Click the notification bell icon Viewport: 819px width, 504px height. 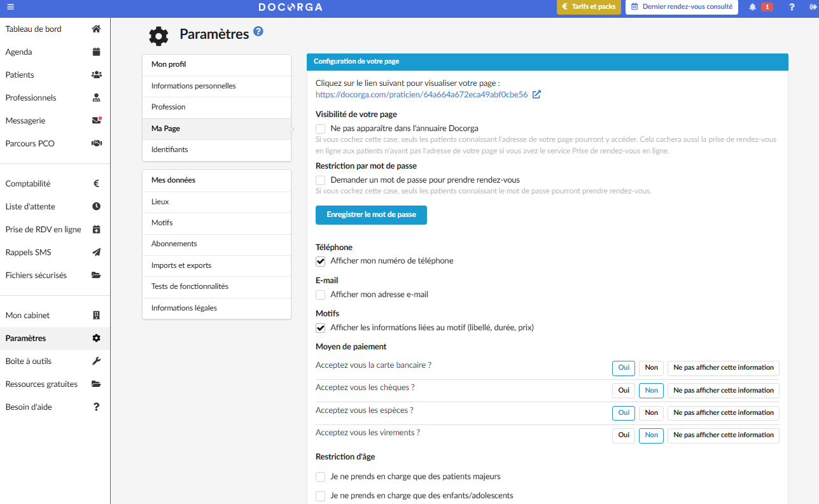(753, 7)
